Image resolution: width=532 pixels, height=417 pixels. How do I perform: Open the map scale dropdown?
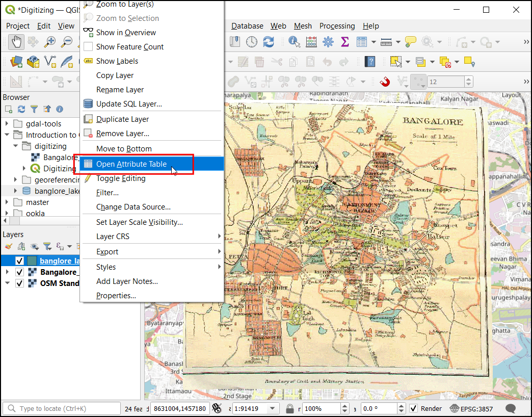pyautogui.click(x=273, y=408)
